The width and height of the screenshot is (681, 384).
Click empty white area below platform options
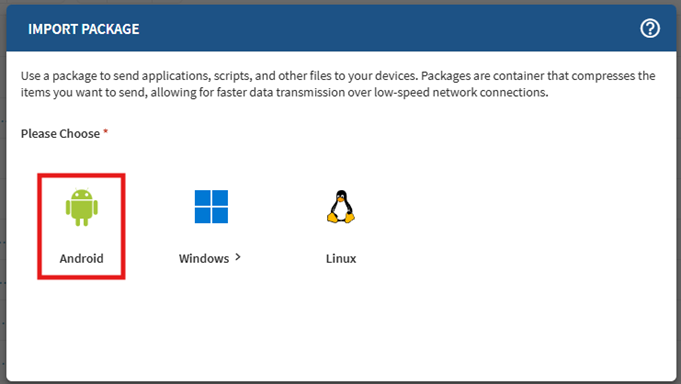pyautogui.click(x=341, y=330)
